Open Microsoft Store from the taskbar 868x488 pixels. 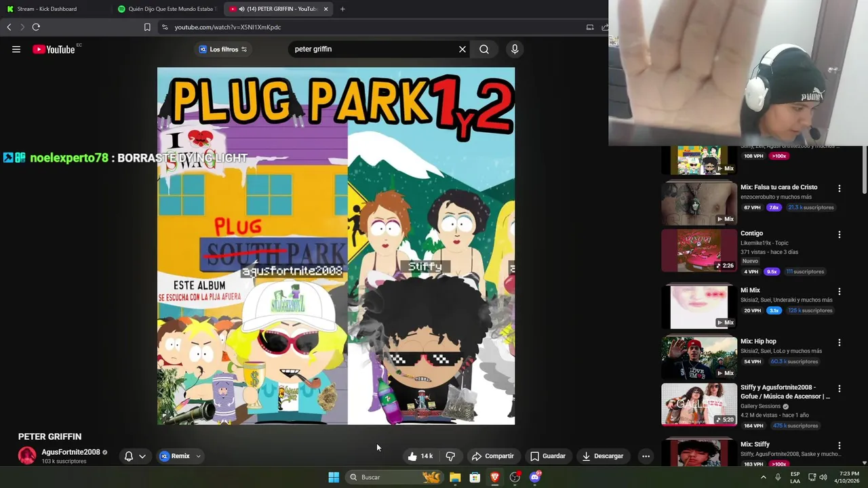(x=475, y=477)
